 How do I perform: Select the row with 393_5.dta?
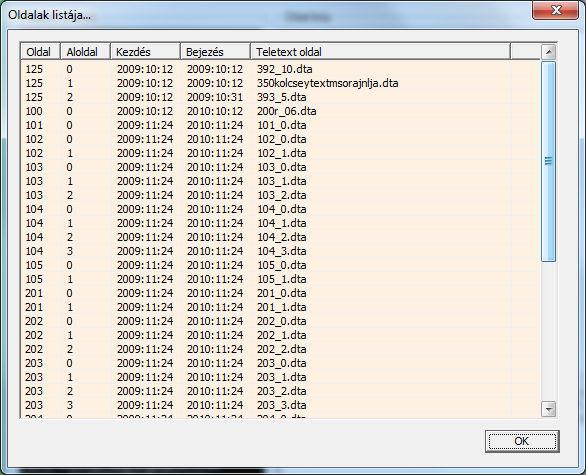tap(281, 97)
